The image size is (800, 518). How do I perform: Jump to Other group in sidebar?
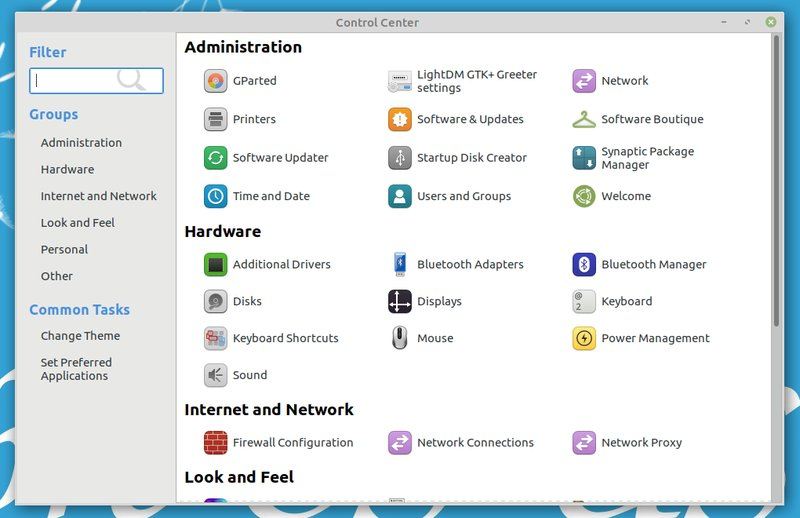coord(57,276)
